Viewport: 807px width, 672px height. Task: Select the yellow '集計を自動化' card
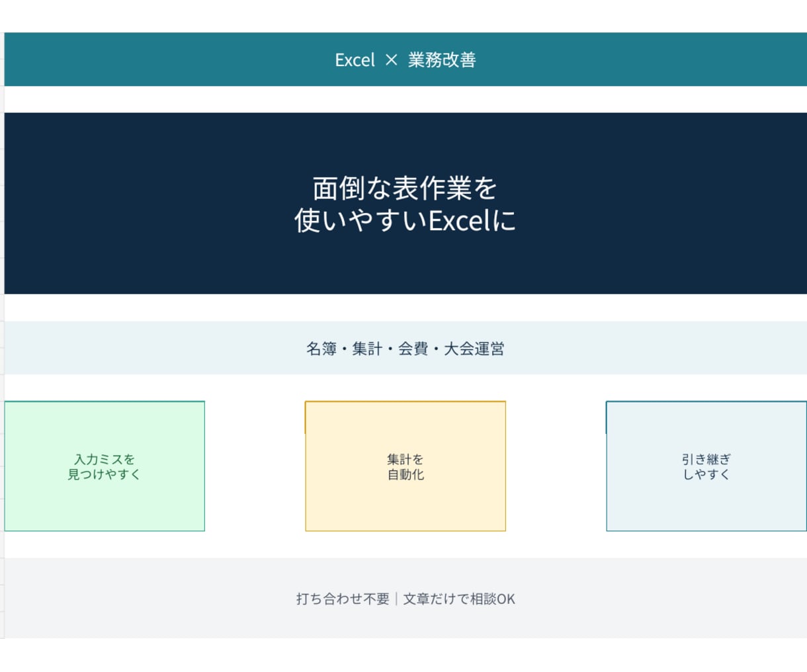(405, 466)
